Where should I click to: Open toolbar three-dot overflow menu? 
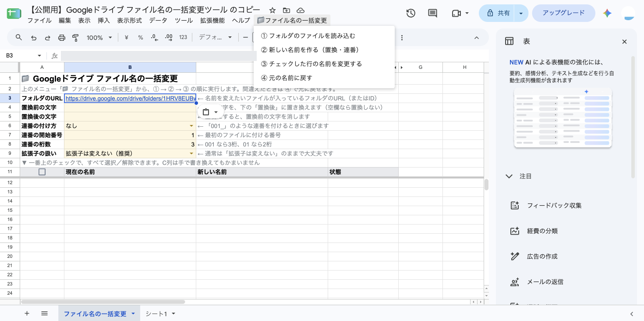pos(402,38)
